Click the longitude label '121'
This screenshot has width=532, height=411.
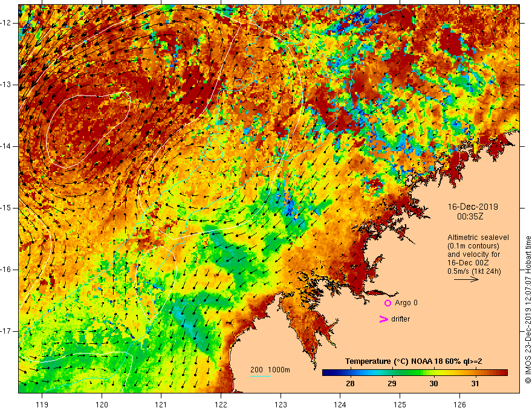(161, 404)
